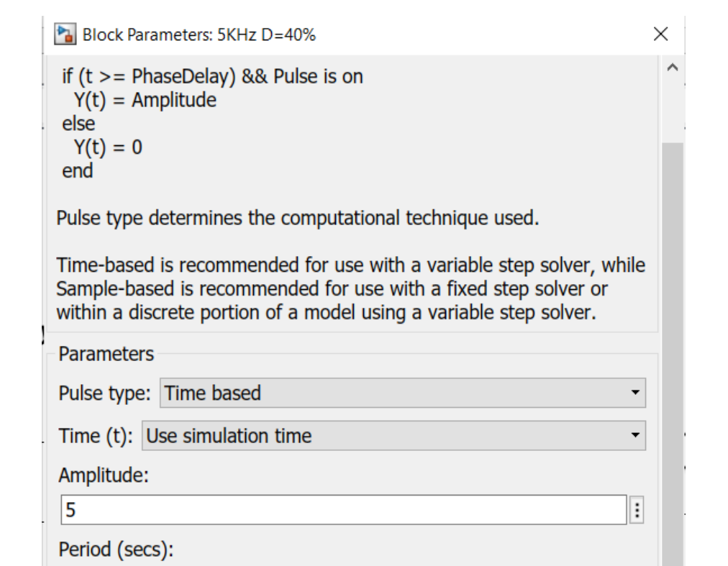Click the Time (t): label

click(96, 436)
